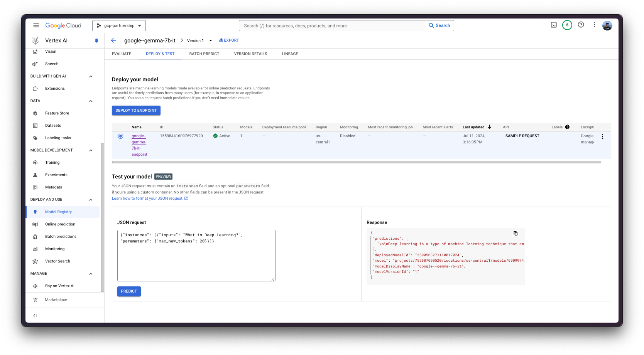
Task: Sort by Last updated arrow
Action: pos(489,127)
